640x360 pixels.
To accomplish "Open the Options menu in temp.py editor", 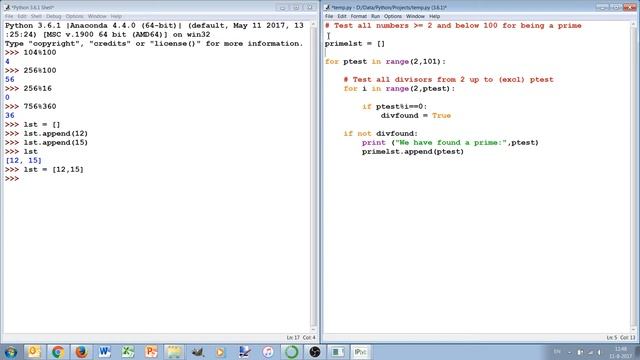I will pos(393,16).
